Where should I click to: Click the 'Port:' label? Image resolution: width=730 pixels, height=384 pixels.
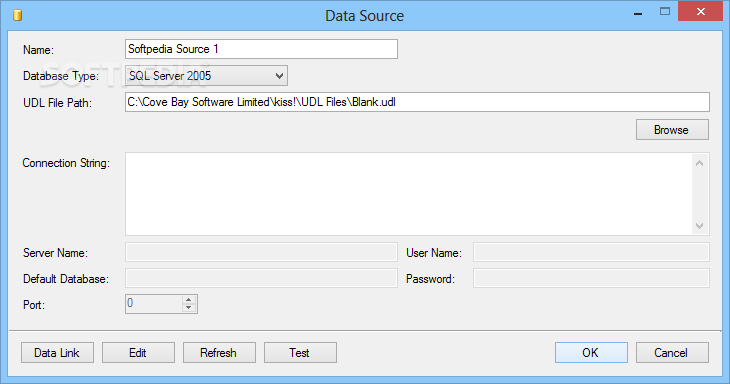34,305
